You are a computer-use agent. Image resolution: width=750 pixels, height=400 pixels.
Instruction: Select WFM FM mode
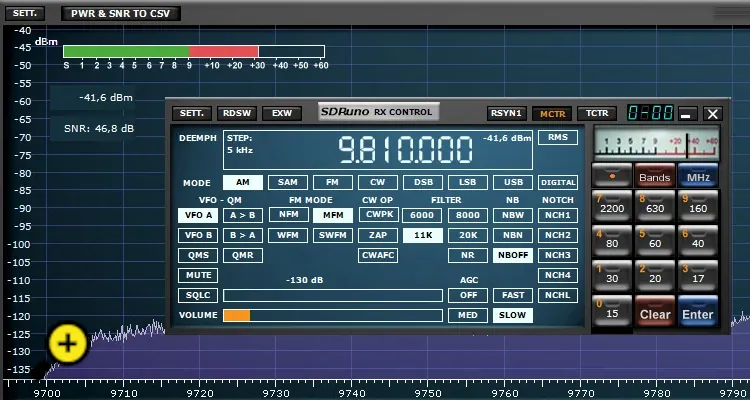288,235
